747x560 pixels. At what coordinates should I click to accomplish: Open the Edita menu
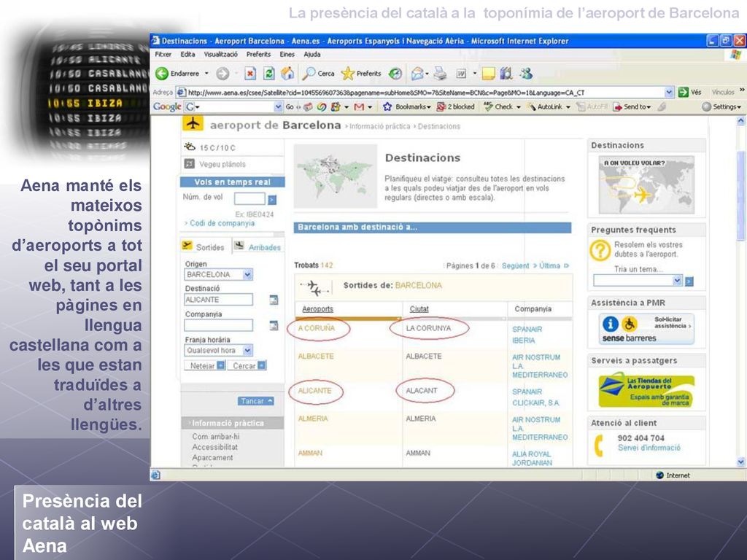point(187,54)
